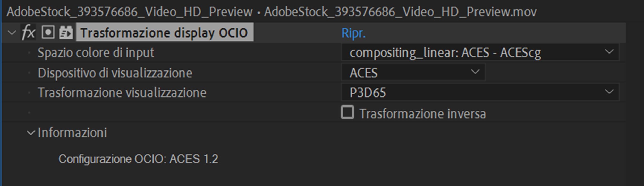Click the composition name in panel header

coord(129,12)
